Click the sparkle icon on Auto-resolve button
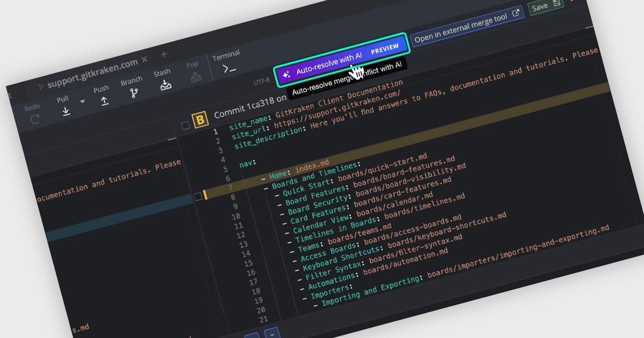 tap(287, 74)
